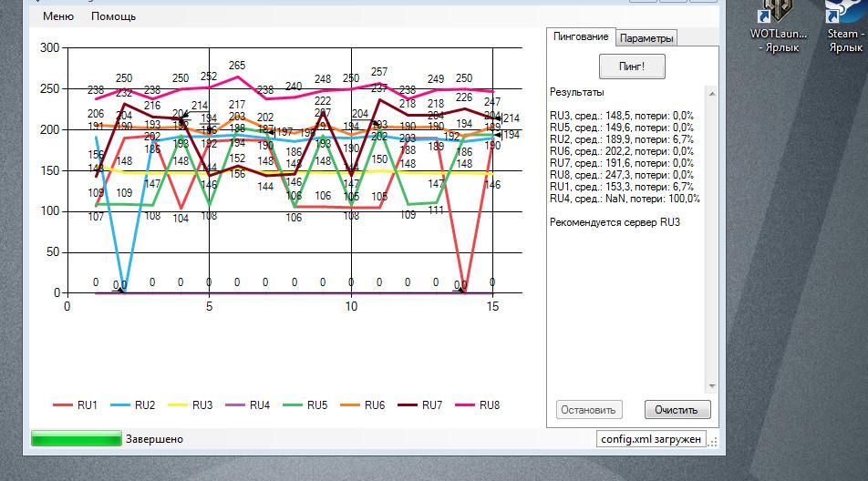
Task: Open the Меню menu
Action: click(58, 16)
